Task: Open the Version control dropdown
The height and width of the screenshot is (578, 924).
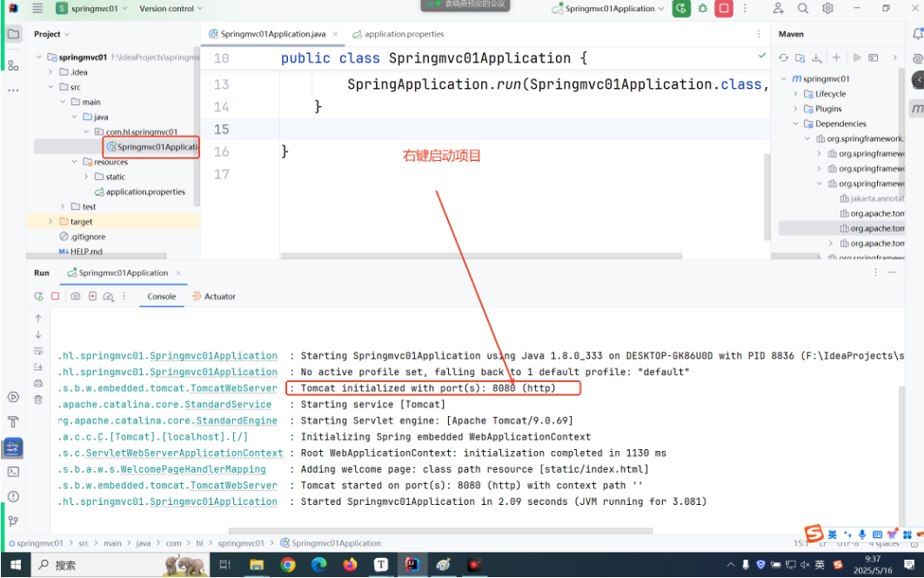Action: pyautogui.click(x=171, y=8)
